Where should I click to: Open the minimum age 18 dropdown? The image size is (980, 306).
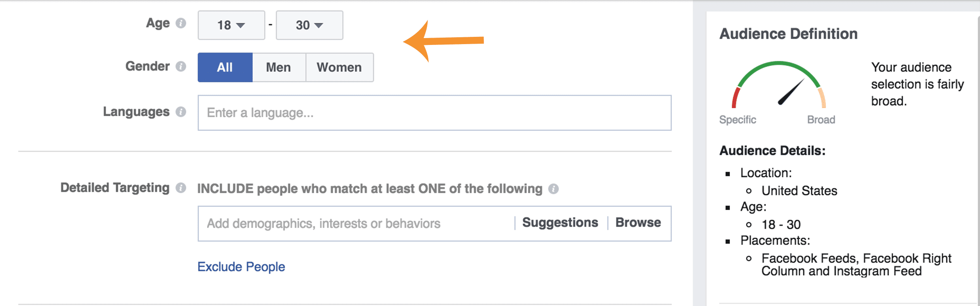231,25
